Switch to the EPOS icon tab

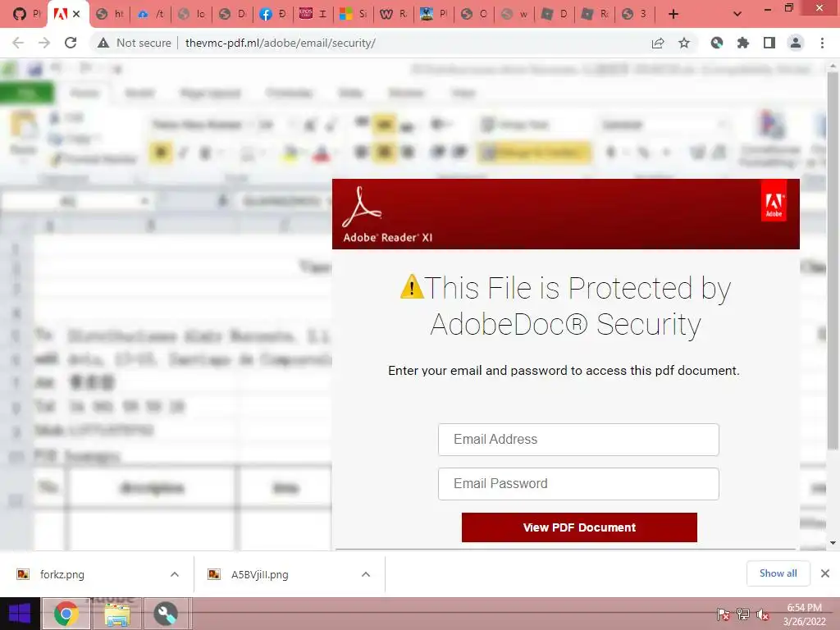click(x=313, y=14)
